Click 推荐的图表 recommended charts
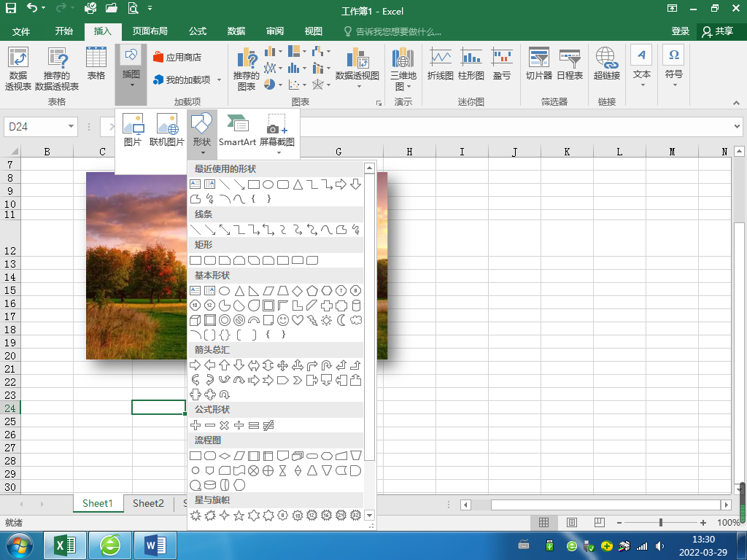Viewport: 747px width, 560px height. [x=247, y=69]
